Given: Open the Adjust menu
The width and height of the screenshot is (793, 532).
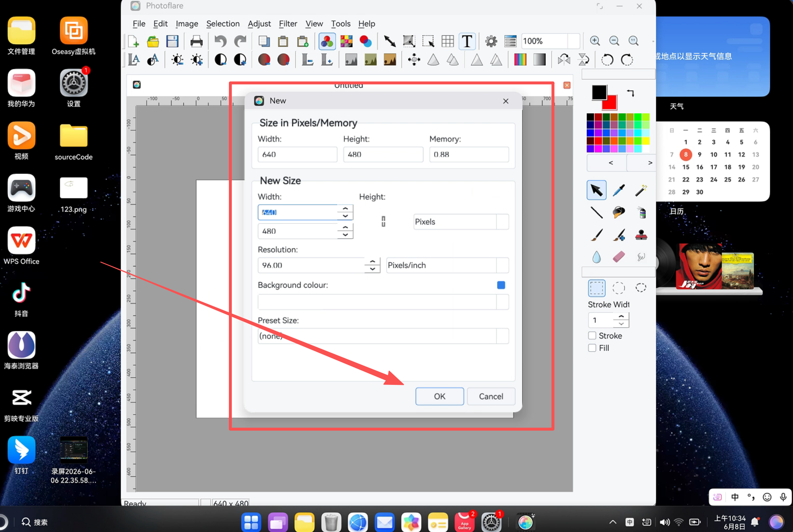Looking at the screenshot, I should [x=259, y=23].
